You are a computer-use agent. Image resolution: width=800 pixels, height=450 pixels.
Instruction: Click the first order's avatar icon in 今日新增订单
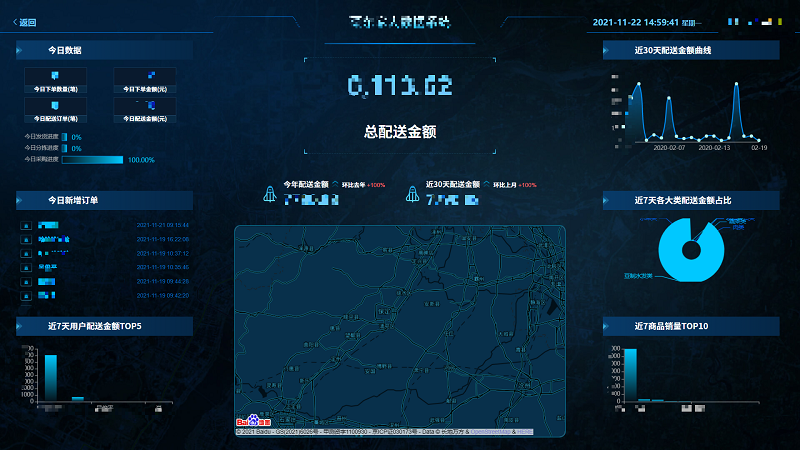26,226
